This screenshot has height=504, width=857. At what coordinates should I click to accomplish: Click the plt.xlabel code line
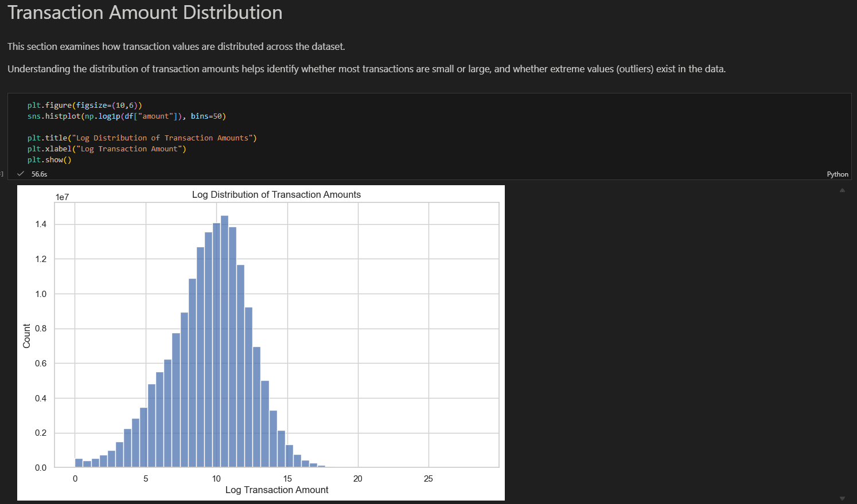pyautogui.click(x=107, y=149)
